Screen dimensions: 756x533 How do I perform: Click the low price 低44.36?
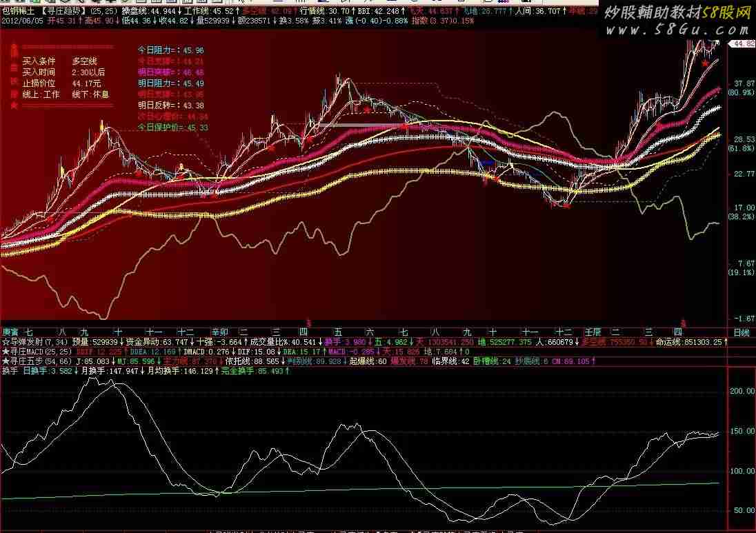(x=137, y=21)
